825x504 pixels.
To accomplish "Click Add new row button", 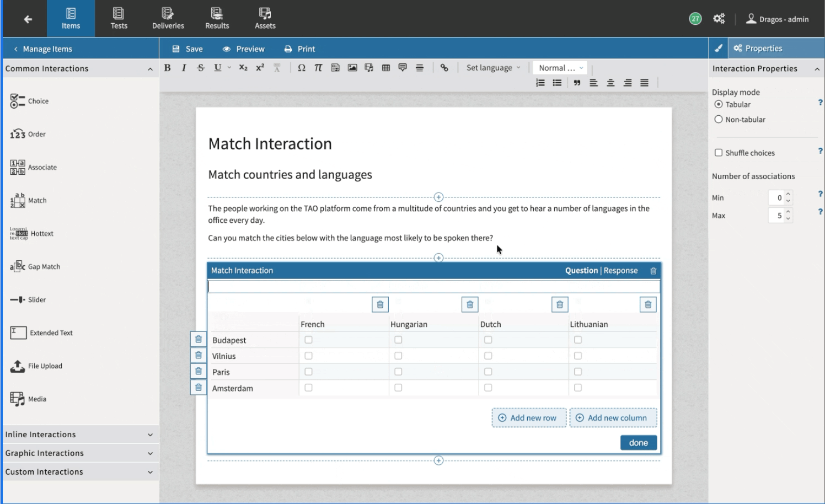I will click(529, 418).
